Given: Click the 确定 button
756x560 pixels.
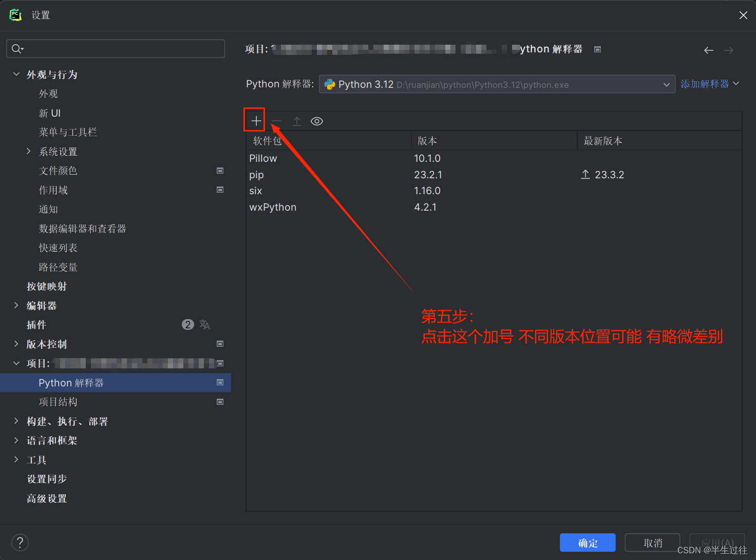Looking at the screenshot, I should coord(588,543).
